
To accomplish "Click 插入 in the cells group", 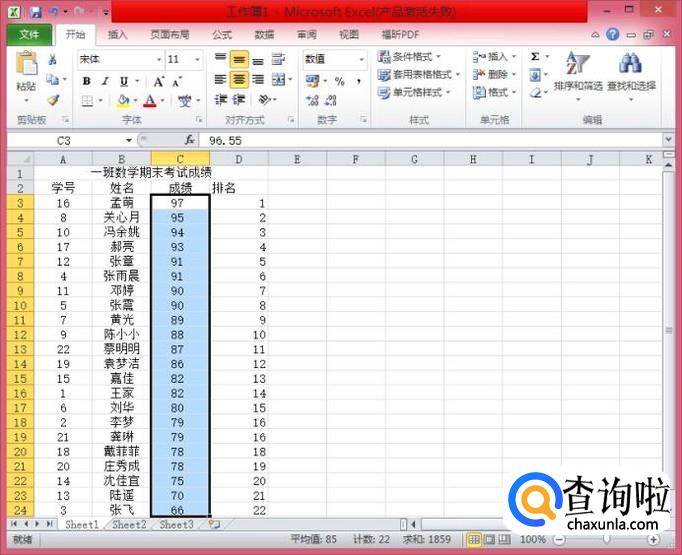I will (x=495, y=57).
